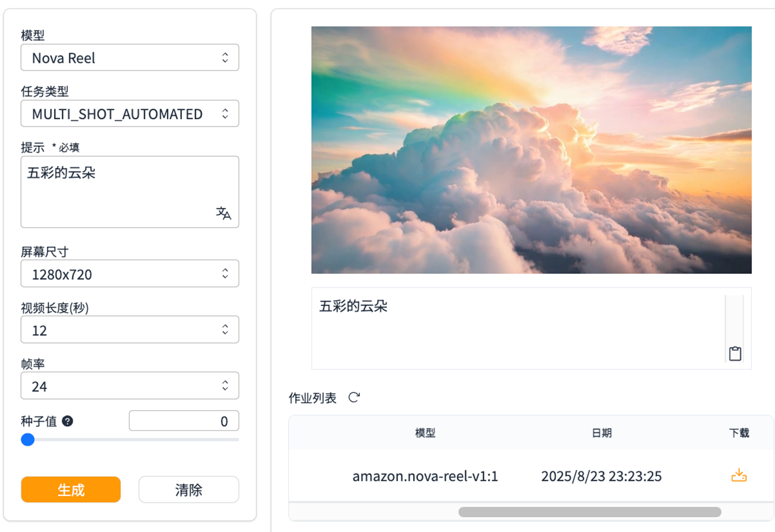The image size is (775, 532).
Task: Click the generated cloud video preview
Action: tap(531, 150)
